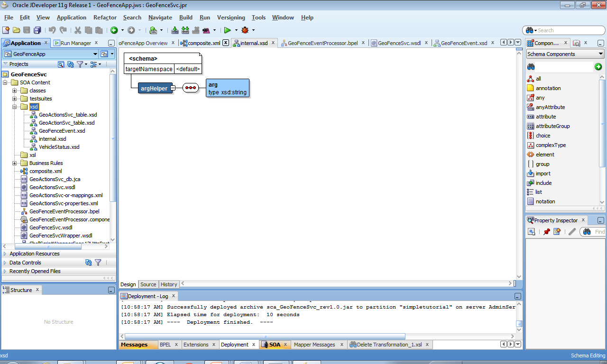Select the argHelper element in schema diagram
The image size is (607, 364).
(x=154, y=88)
